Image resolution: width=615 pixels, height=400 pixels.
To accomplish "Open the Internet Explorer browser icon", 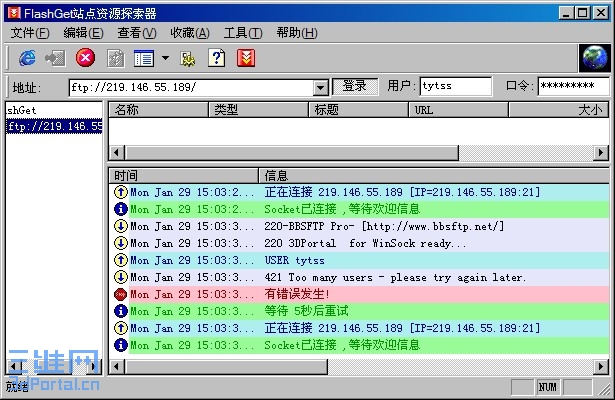I will [x=27, y=58].
